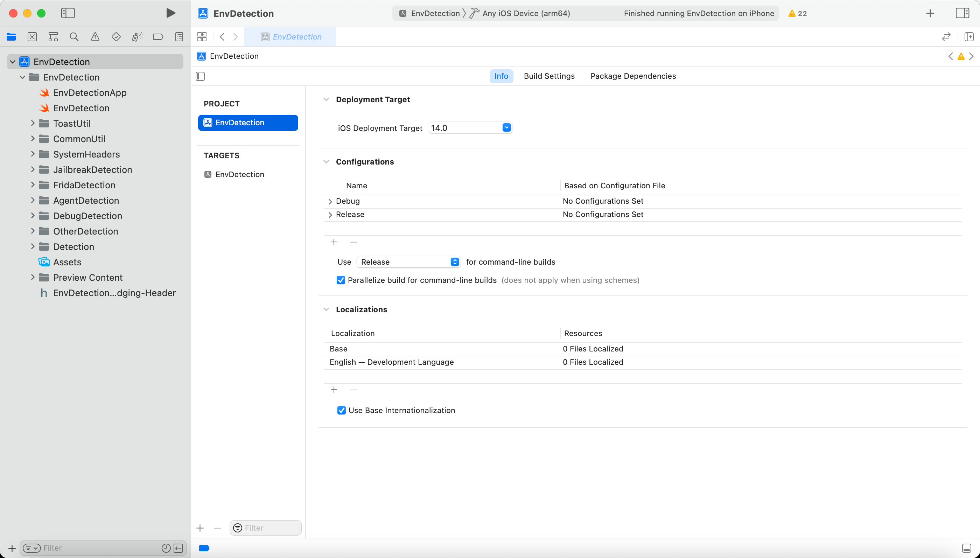Hide the inspectors panel on the right
Image resolution: width=980 pixels, height=558 pixels.
point(962,13)
